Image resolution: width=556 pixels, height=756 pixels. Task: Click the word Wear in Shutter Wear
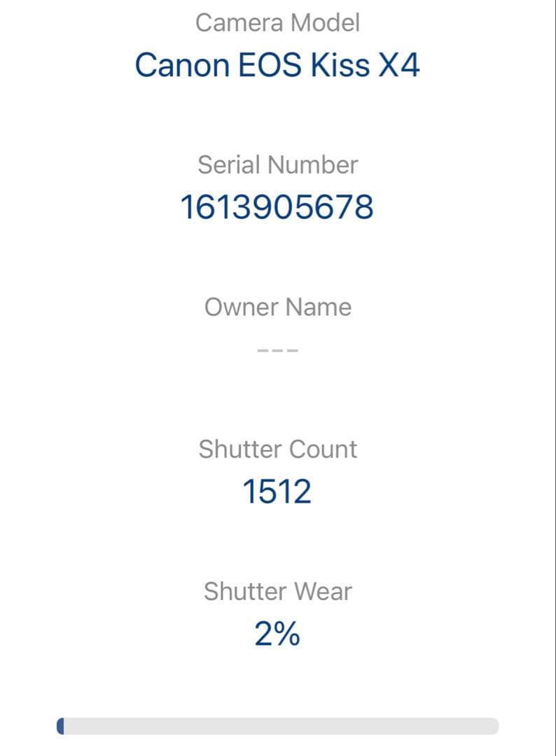click(x=321, y=591)
